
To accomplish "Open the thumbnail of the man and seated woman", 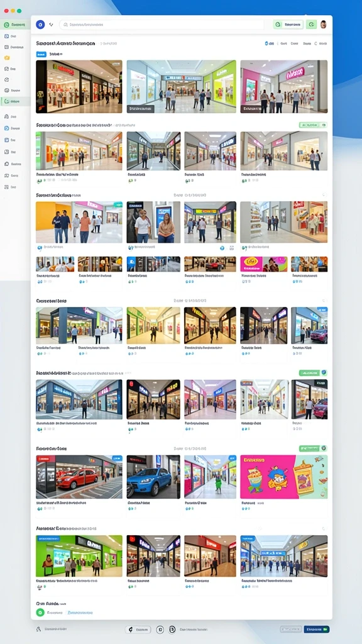I will pos(153,222).
